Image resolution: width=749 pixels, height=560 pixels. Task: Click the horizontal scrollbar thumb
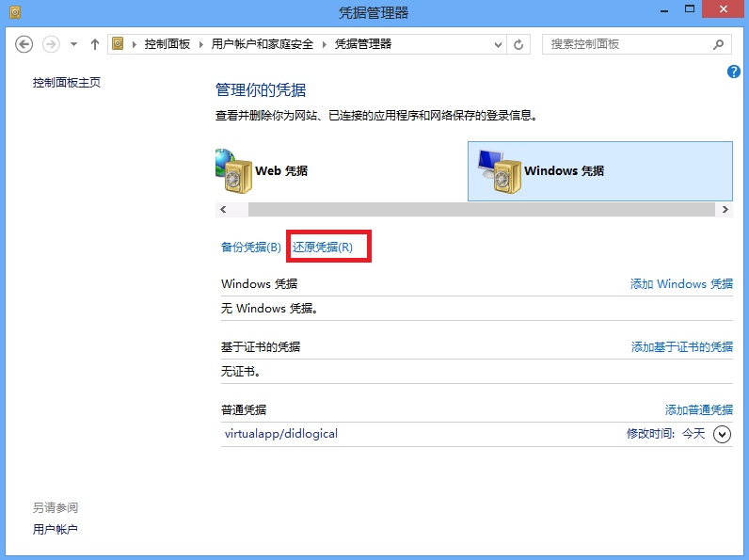coord(482,209)
